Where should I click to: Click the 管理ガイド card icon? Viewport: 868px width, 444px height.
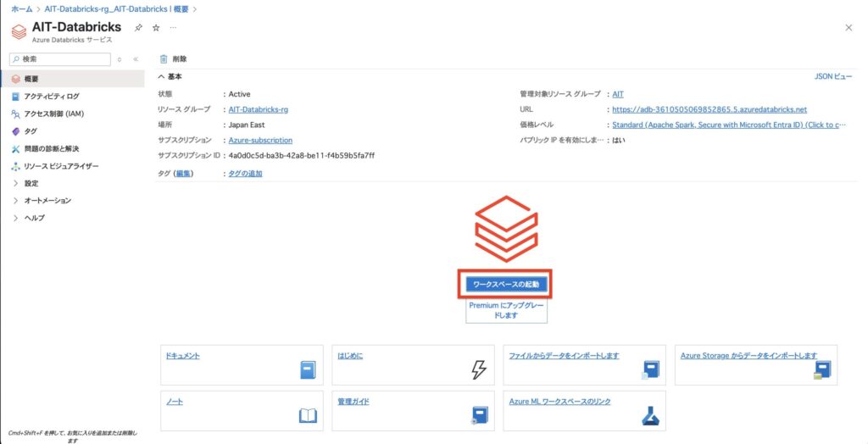(x=480, y=415)
